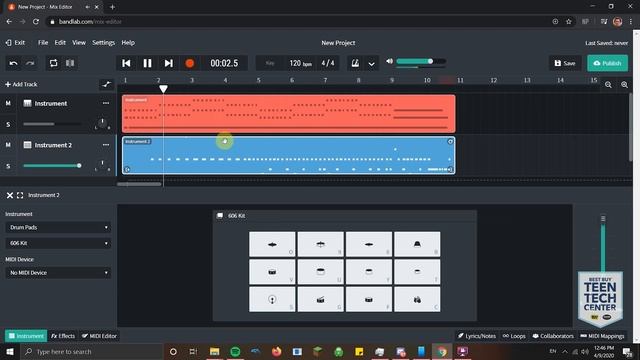The width and height of the screenshot is (640, 360).
Task: Open the View menu
Action: pyautogui.click(x=79, y=42)
